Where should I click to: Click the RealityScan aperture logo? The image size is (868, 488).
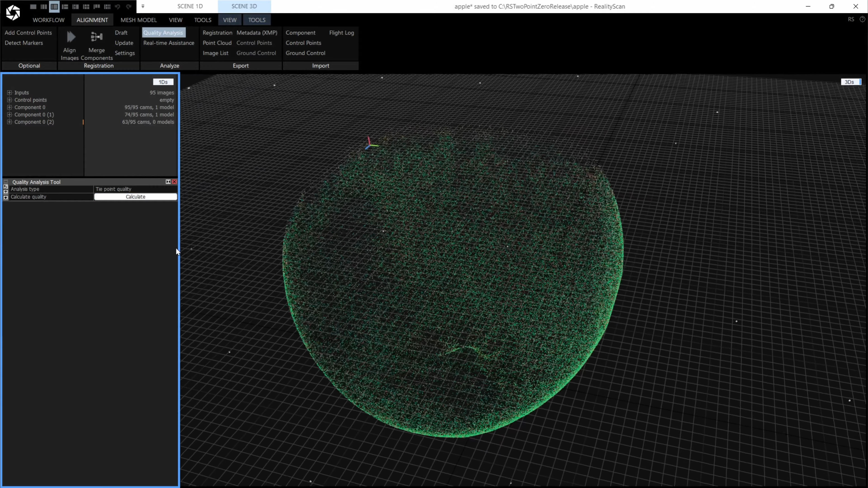pos(13,13)
